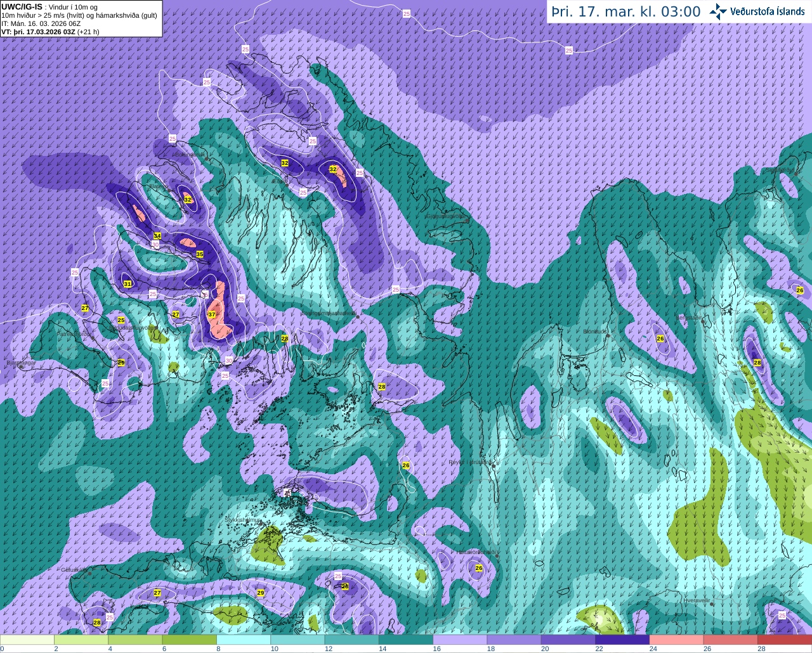Select the 'Þri. 17. mar. kl. 03:00' date title
This screenshot has width=812, height=653.
point(626,11)
